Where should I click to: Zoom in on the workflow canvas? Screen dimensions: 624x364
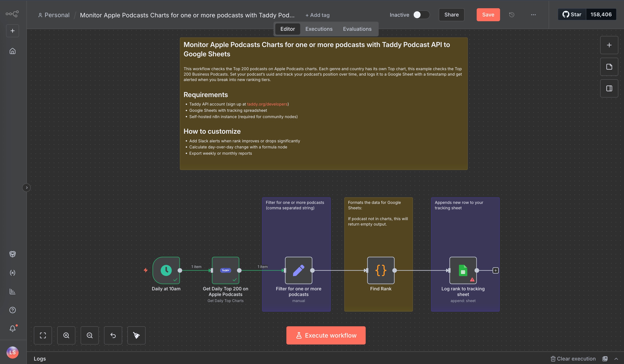pos(66,335)
